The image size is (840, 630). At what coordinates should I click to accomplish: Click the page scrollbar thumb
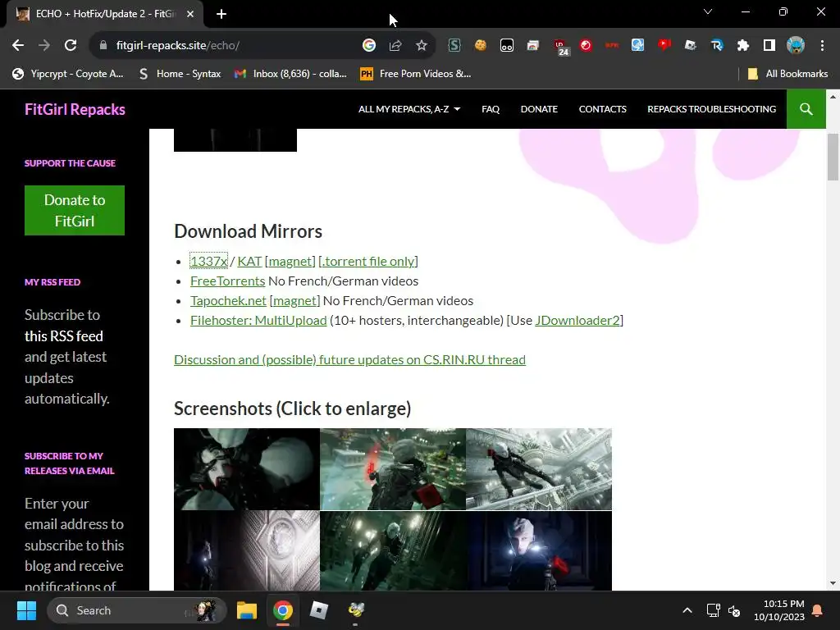click(833, 157)
